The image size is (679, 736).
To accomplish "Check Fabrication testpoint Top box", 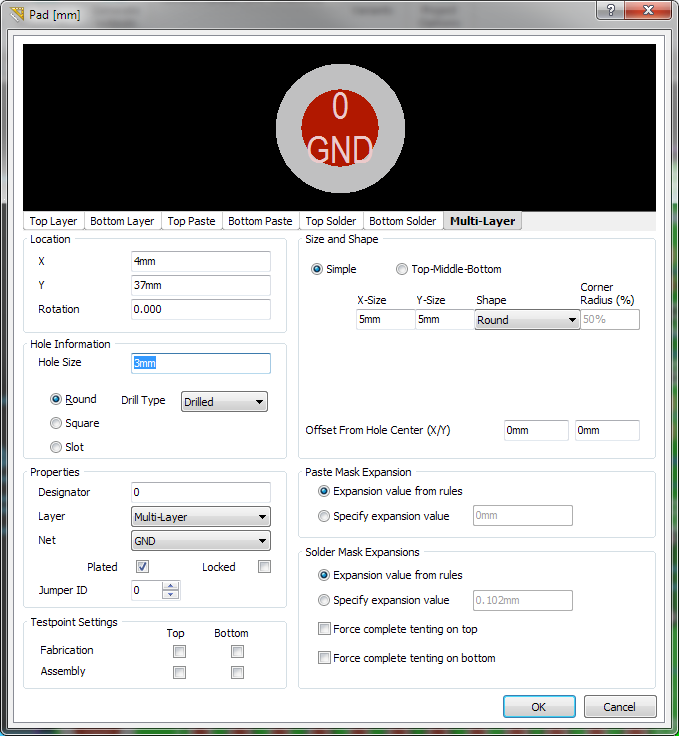I will click(x=179, y=651).
